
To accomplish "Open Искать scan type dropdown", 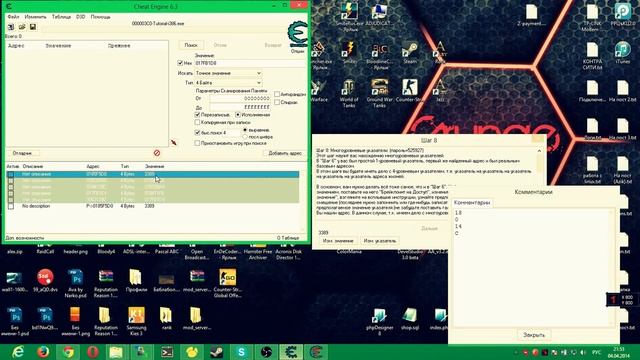I will pos(229,73).
